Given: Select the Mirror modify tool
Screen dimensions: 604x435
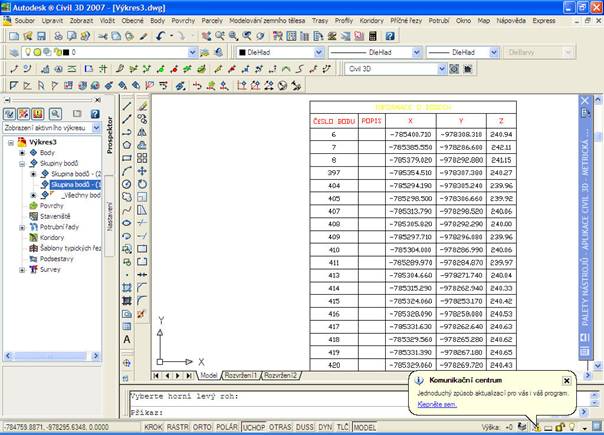Looking at the screenshot, I should coord(142,132).
